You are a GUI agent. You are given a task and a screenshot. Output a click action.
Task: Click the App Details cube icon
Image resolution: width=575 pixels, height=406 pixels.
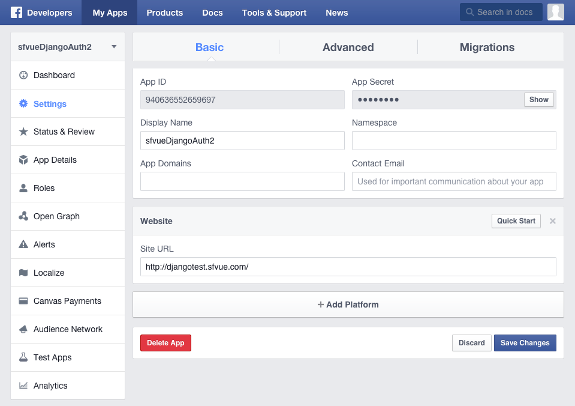23,160
